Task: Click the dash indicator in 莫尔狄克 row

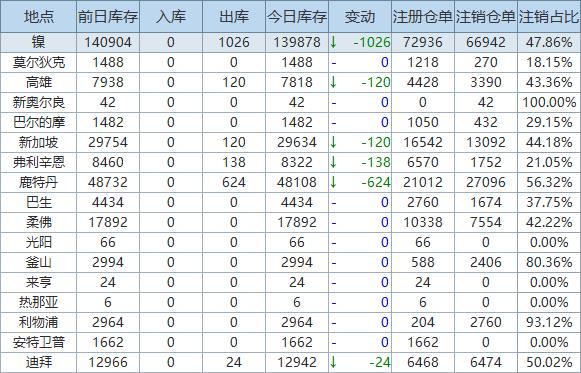Action: pos(334,63)
